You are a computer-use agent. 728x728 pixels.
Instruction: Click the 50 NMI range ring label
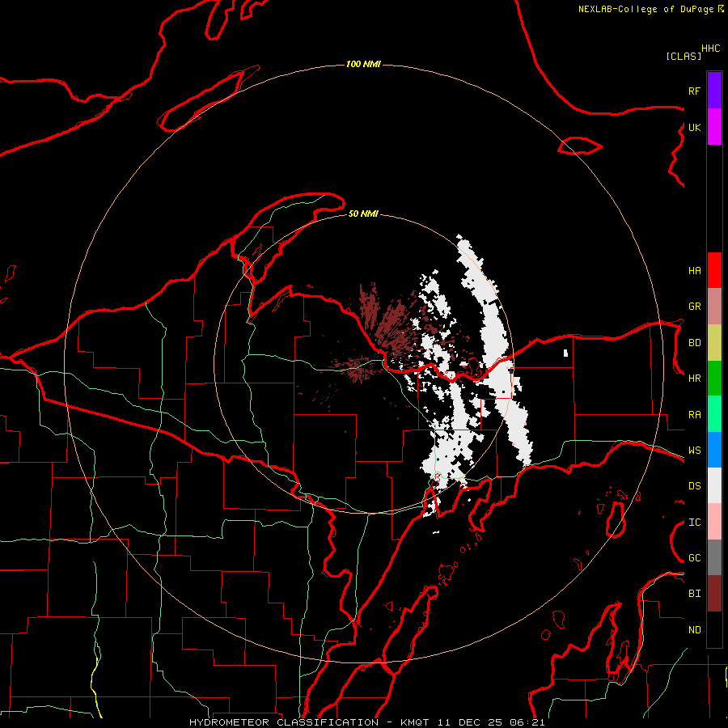point(363,214)
